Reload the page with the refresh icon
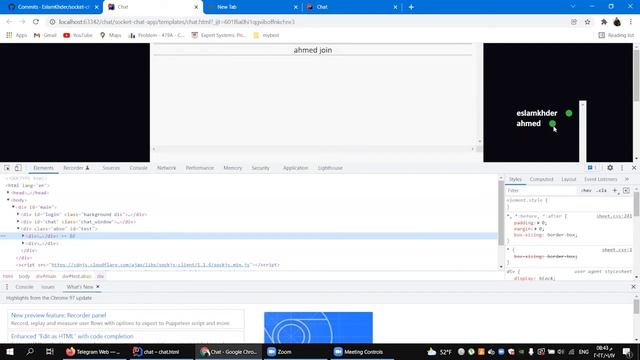This screenshot has height=360, width=640. pos(36,22)
